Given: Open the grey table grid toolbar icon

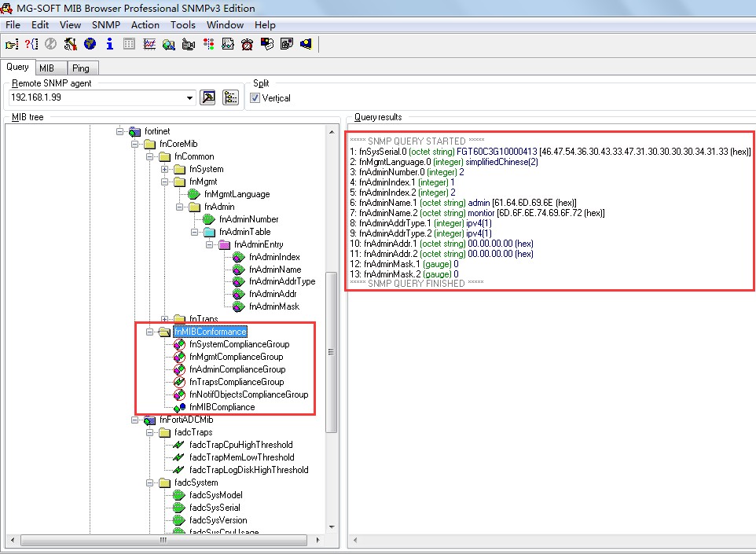Looking at the screenshot, I should [129, 44].
